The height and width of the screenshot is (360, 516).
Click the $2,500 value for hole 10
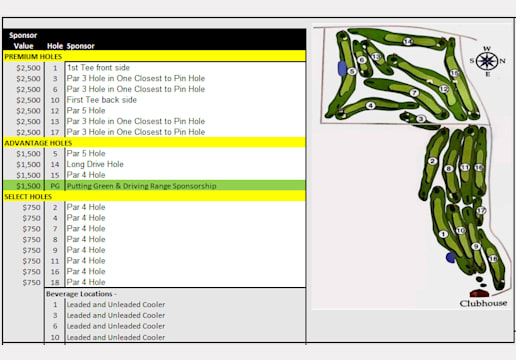tap(28, 100)
